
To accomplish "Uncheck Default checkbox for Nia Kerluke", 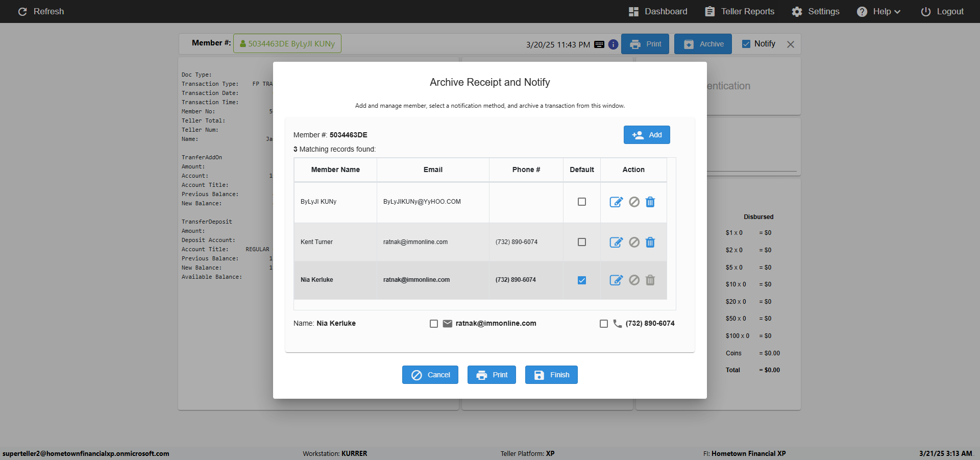I will pyautogui.click(x=582, y=280).
